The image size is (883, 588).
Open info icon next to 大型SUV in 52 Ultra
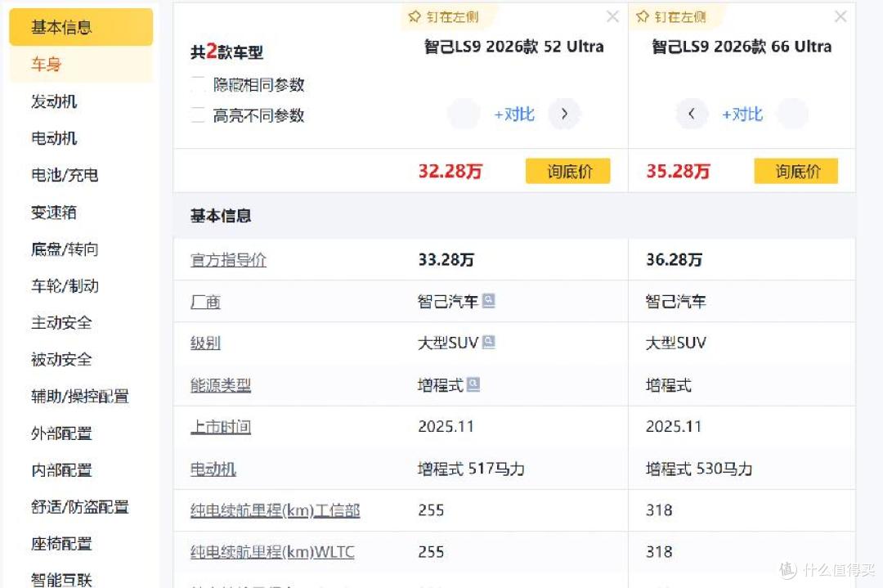489,343
